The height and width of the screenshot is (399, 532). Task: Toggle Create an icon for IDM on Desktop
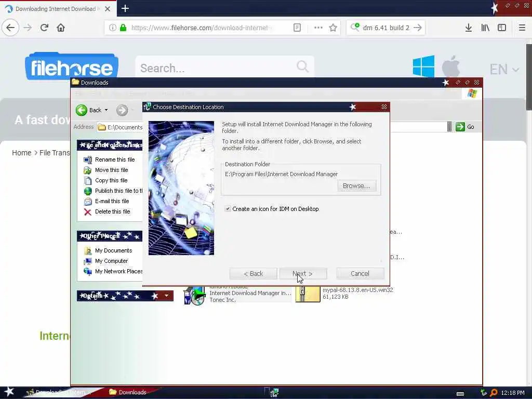(228, 209)
